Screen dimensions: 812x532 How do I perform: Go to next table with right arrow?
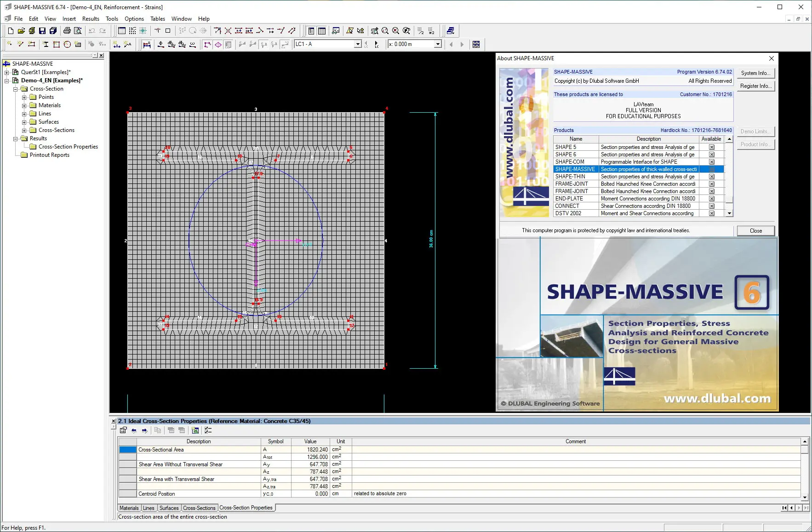point(144,430)
